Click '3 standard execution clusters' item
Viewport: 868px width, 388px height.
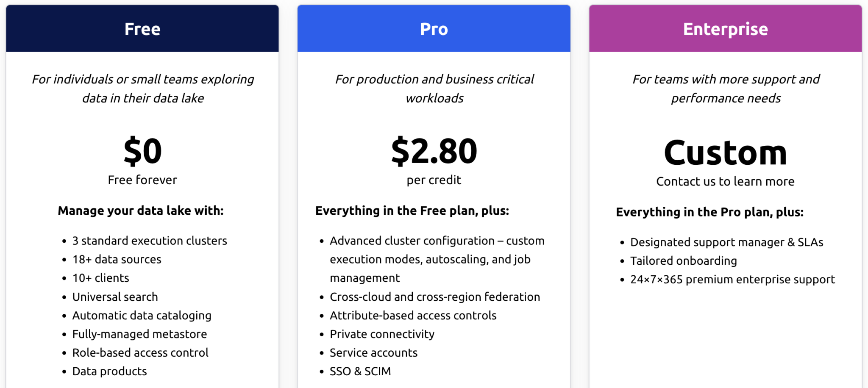(x=150, y=241)
